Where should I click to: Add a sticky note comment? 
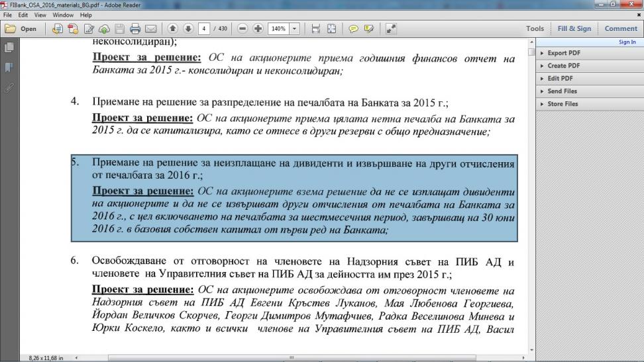point(353,28)
